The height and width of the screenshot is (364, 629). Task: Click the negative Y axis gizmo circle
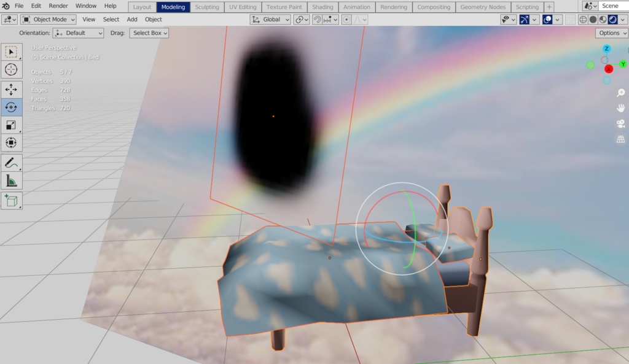(590, 65)
